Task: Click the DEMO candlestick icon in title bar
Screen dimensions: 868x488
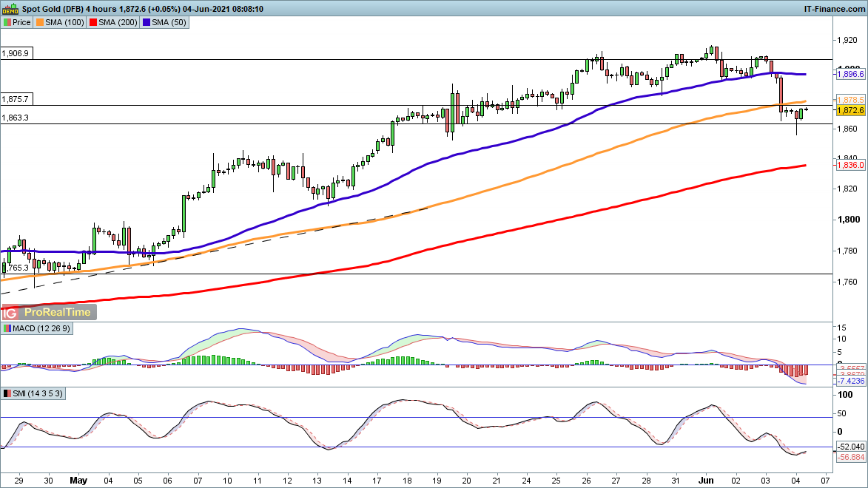Action: click(x=10, y=8)
